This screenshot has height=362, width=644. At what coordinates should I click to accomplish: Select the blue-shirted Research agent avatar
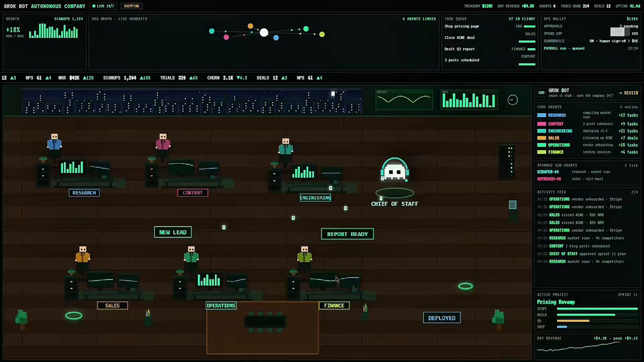[54, 143]
